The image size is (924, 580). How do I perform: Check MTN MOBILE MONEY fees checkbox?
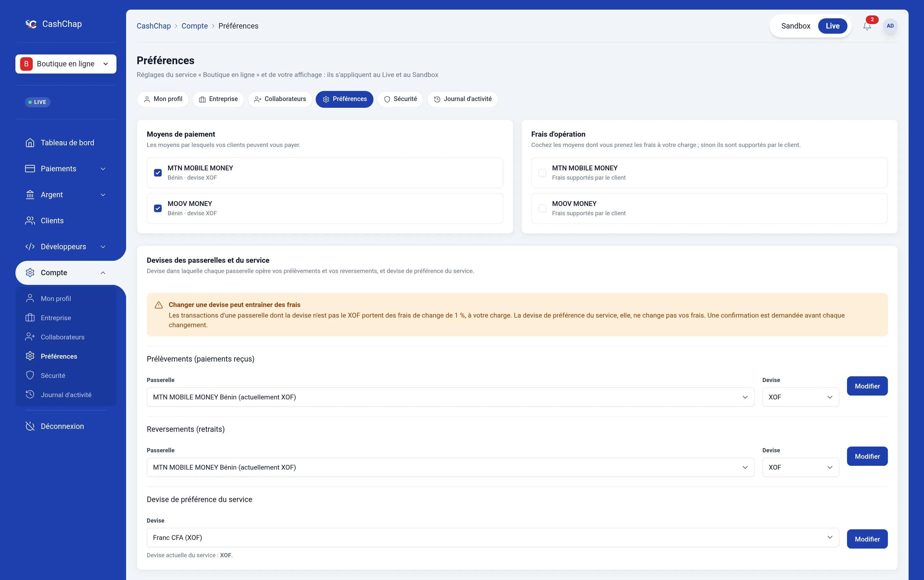coord(542,173)
